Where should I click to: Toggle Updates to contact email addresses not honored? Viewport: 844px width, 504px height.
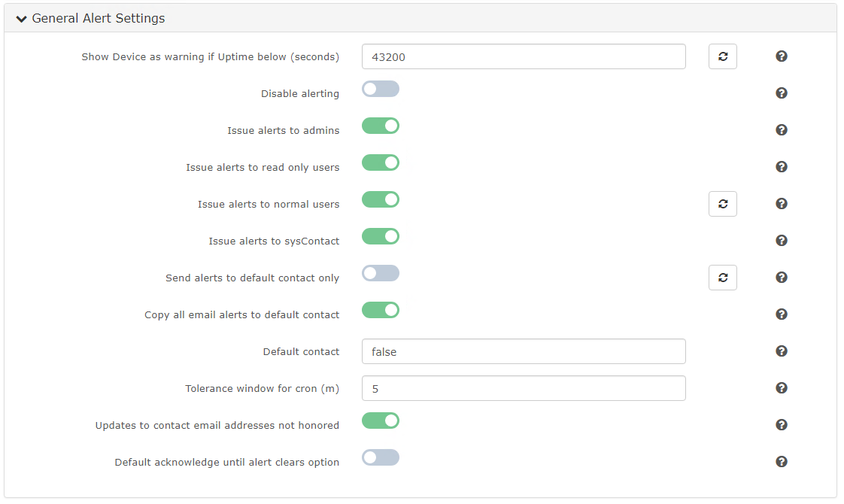380,421
